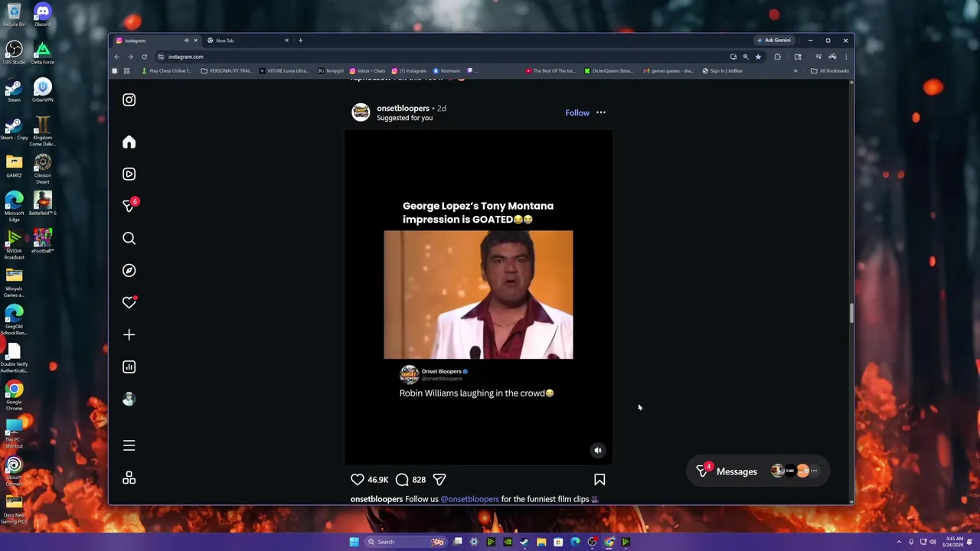Select OBS Studio desktop icon
980x551 pixels.
tap(14, 53)
